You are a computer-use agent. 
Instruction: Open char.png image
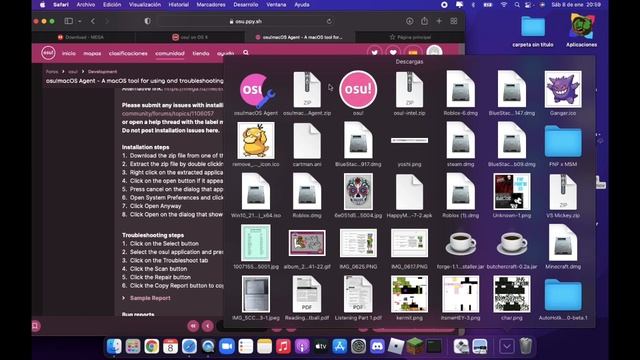click(512, 294)
